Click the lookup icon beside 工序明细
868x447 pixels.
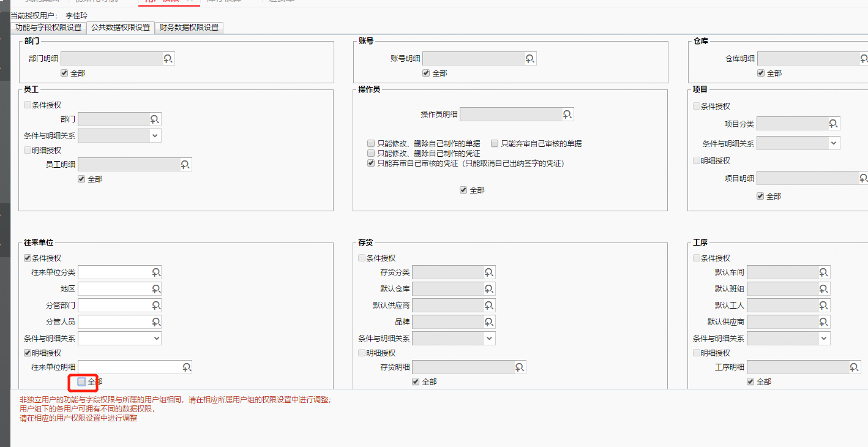(855, 367)
